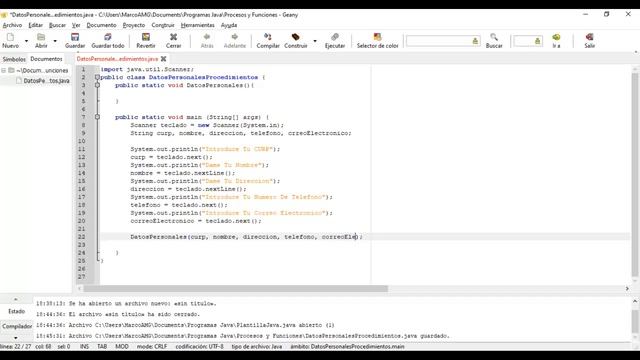Click the mode: CRLF status bar entry
The width and height of the screenshot is (640, 360).
tap(151, 347)
